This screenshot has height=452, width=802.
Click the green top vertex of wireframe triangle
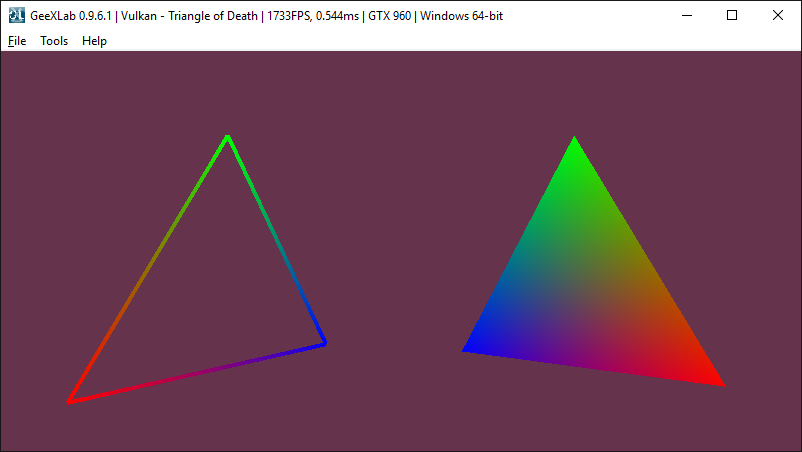pyautogui.click(x=227, y=137)
